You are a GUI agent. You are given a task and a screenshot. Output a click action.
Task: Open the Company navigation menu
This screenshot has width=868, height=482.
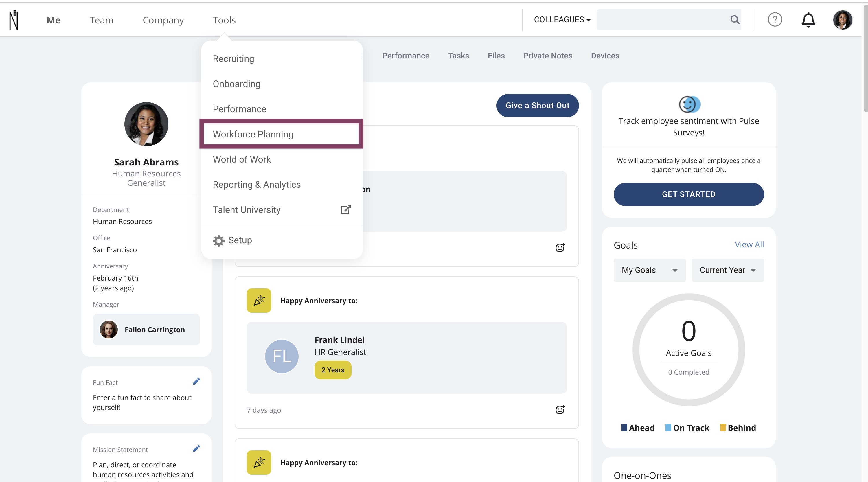[163, 20]
